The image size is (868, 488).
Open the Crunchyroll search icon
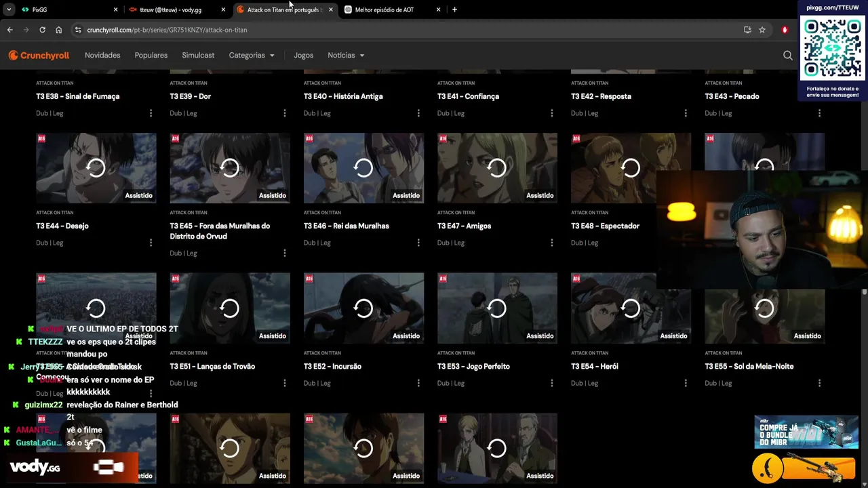coord(787,56)
